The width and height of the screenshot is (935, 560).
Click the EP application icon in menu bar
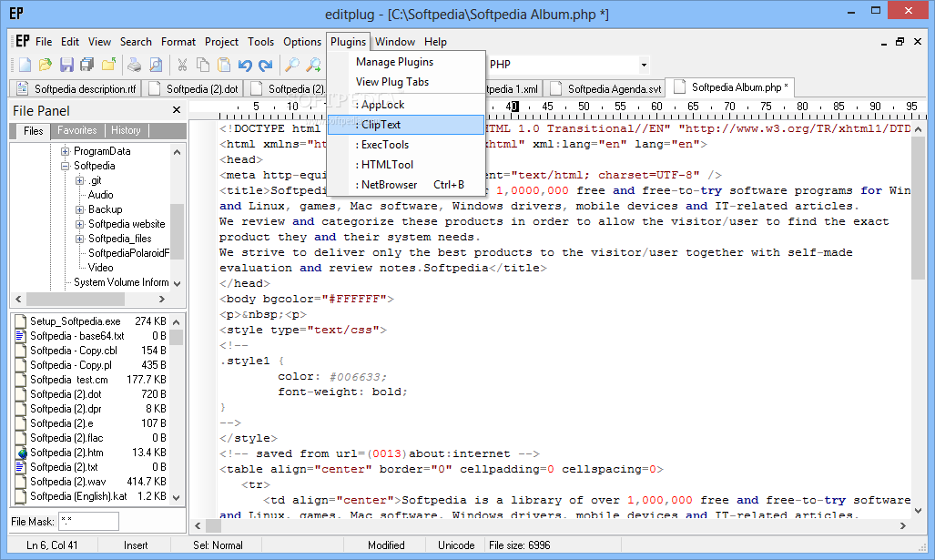(22, 41)
